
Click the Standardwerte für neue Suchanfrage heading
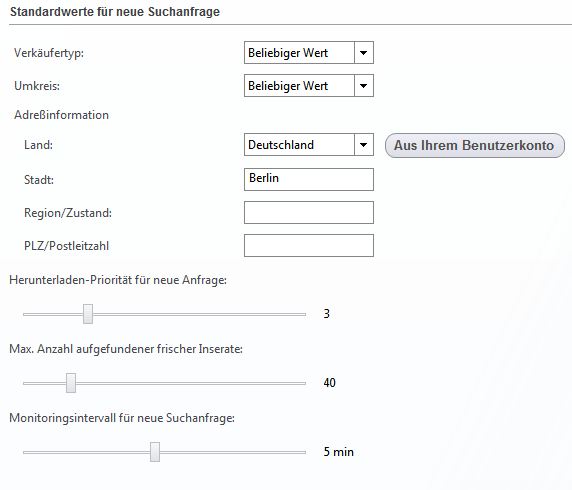pyautogui.click(x=115, y=12)
